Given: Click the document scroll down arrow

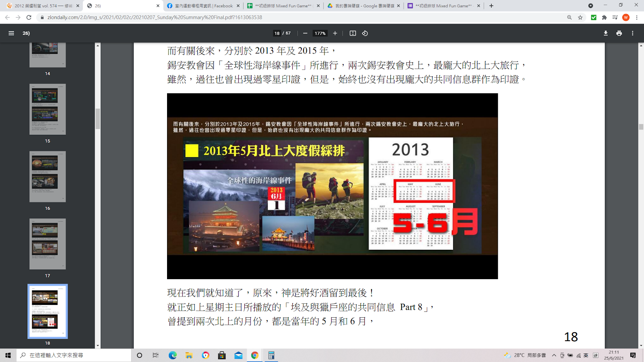Looking at the screenshot, I should coord(641,346).
